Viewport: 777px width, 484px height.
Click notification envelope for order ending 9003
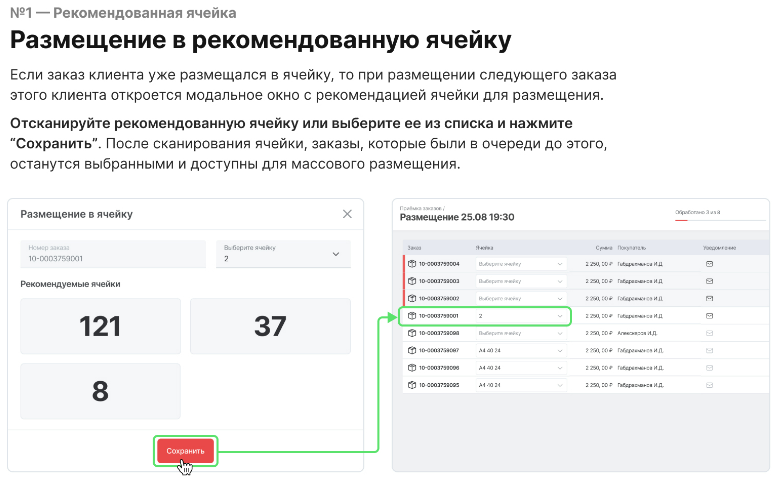709,281
